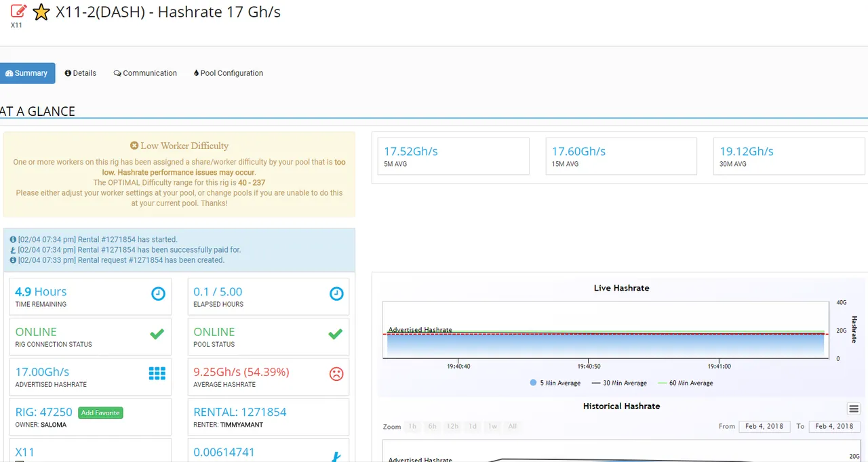The image size is (868, 462).
Task: Click the clock icon beside Time Remaining
Action: [158, 294]
